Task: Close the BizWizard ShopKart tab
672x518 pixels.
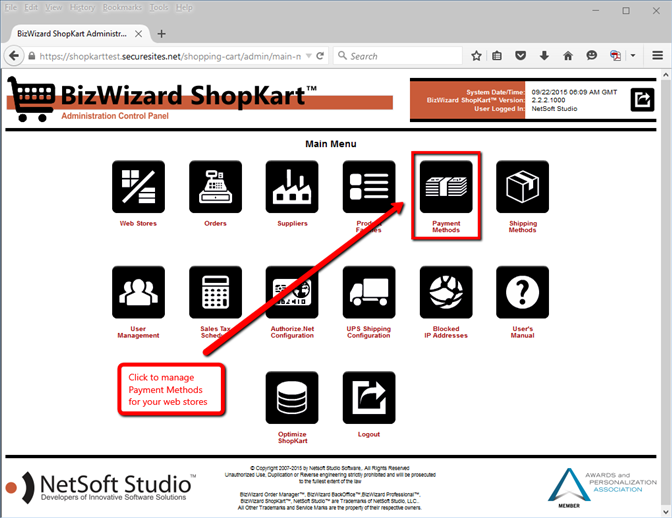Action: (138, 34)
